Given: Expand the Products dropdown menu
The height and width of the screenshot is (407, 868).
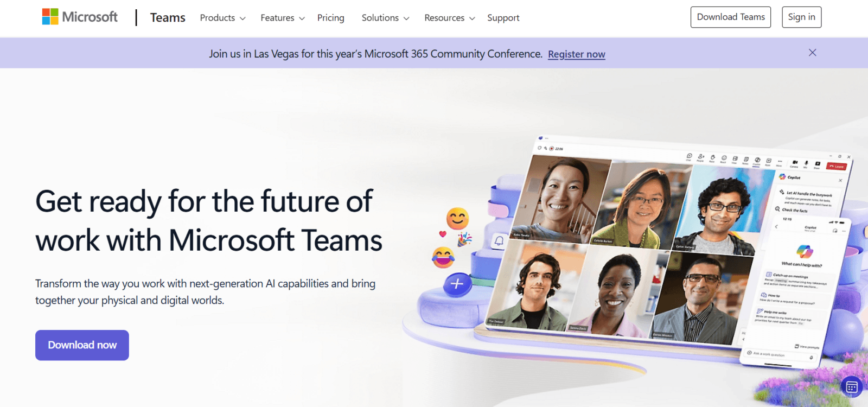Looking at the screenshot, I should coord(222,18).
